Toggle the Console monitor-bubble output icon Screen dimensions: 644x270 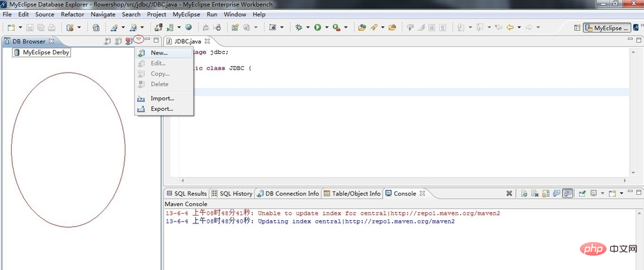click(557, 193)
